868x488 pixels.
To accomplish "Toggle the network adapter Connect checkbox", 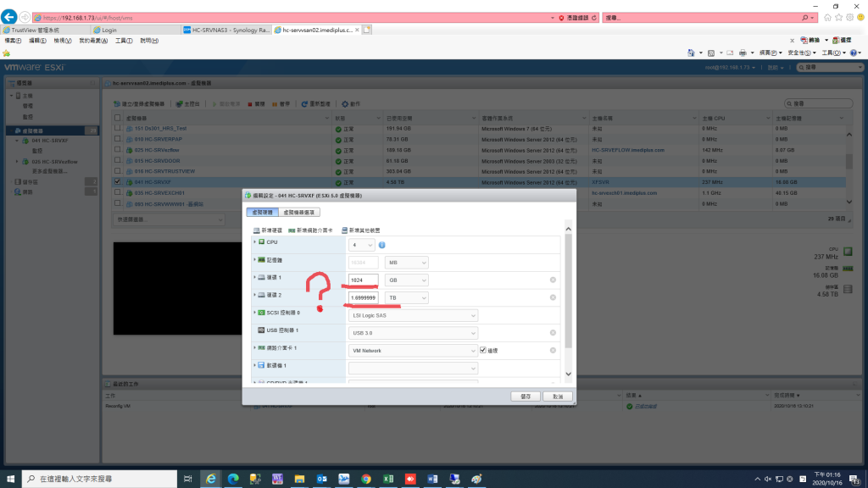I will (482, 350).
